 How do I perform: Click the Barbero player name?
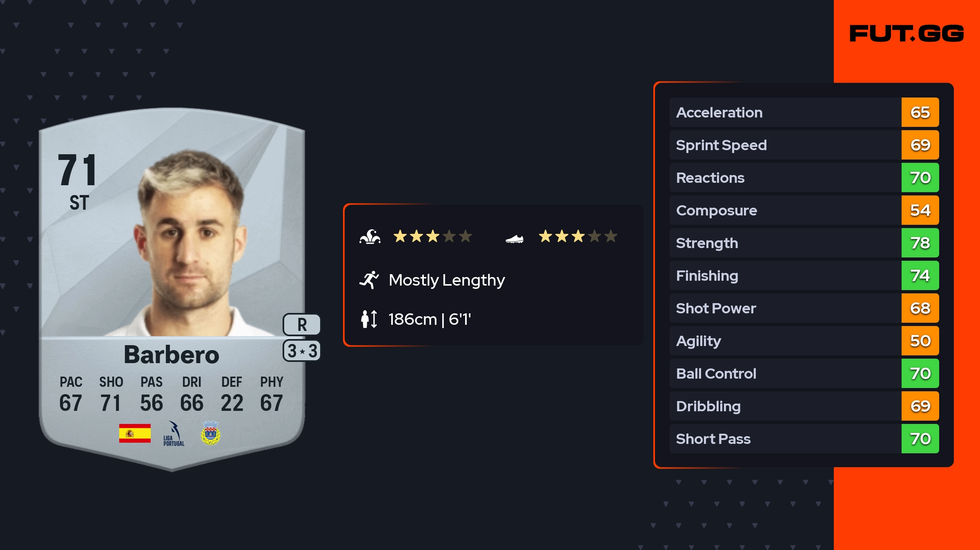(171, 354)
